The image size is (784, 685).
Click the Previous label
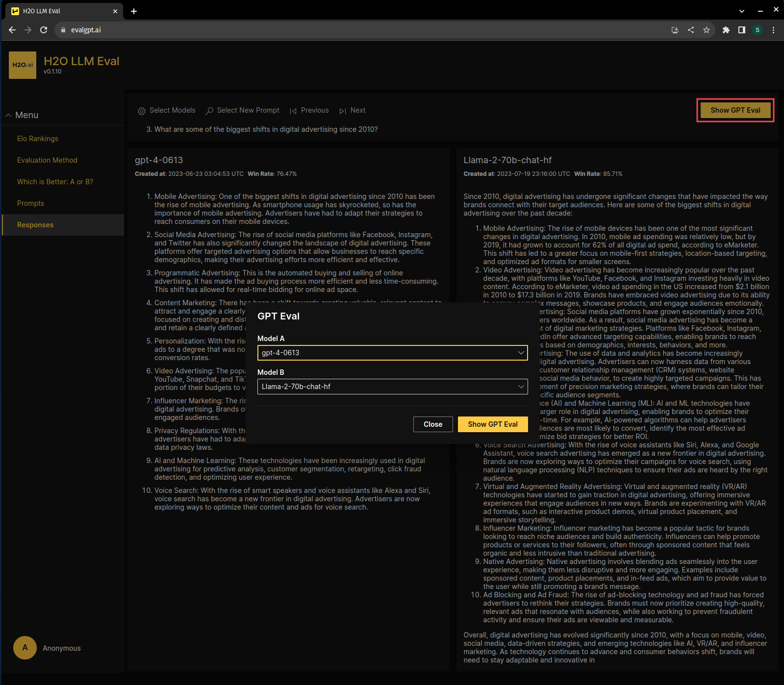315,110
